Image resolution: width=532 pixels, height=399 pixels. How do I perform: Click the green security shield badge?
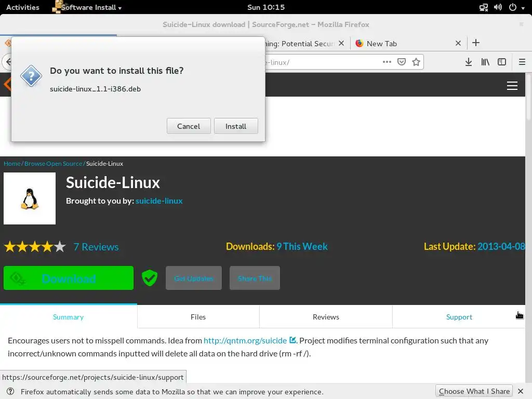pos(149,278)
